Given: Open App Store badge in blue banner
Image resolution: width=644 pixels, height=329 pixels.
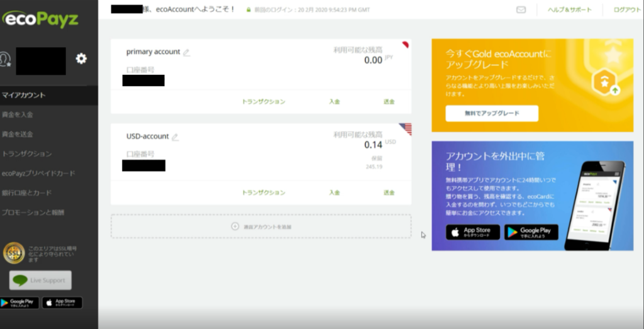Looking at the screenshot, I should 473,232.
